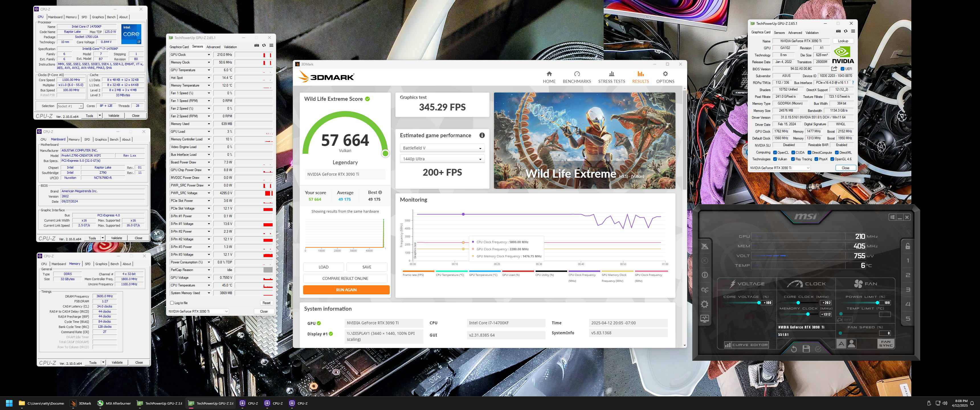This screenshot has height=410, width=980.
Task: Click Wild Life Extreme benchmark thumbnail
Action: click(x=584, y=141)
